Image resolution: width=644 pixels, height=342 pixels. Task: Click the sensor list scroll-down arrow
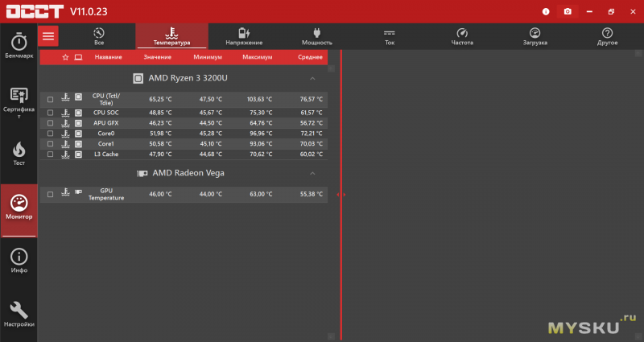pyautogui.click(x=331, y=336)
